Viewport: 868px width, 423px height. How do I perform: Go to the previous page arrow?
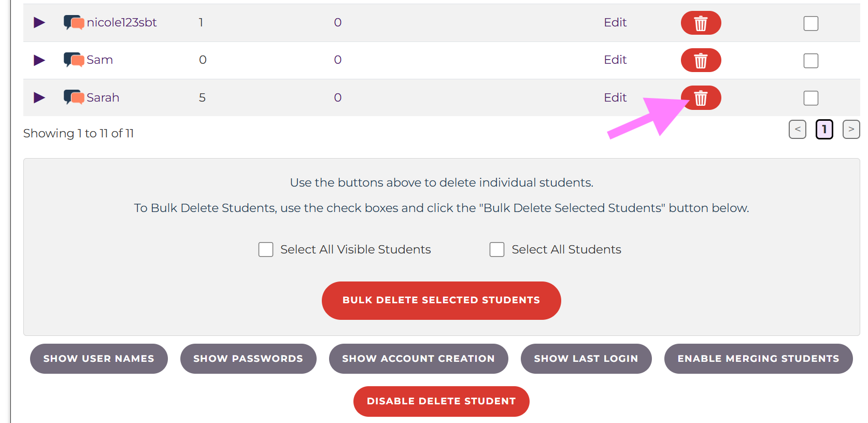(x=798, y=130)
